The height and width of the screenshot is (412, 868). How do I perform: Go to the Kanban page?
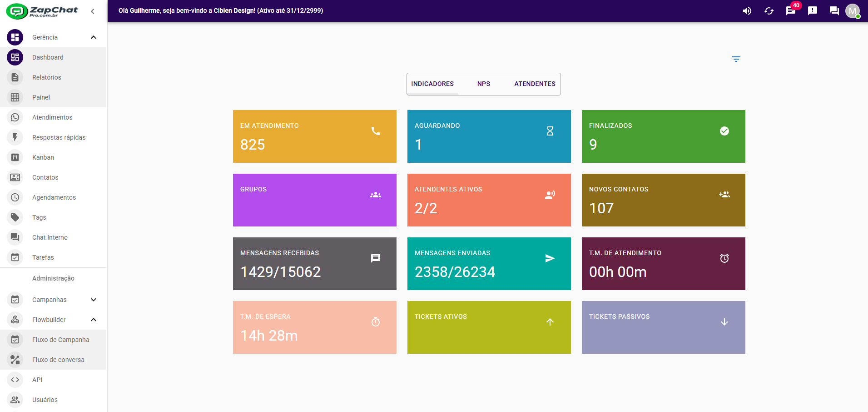(x=43, y=157)
